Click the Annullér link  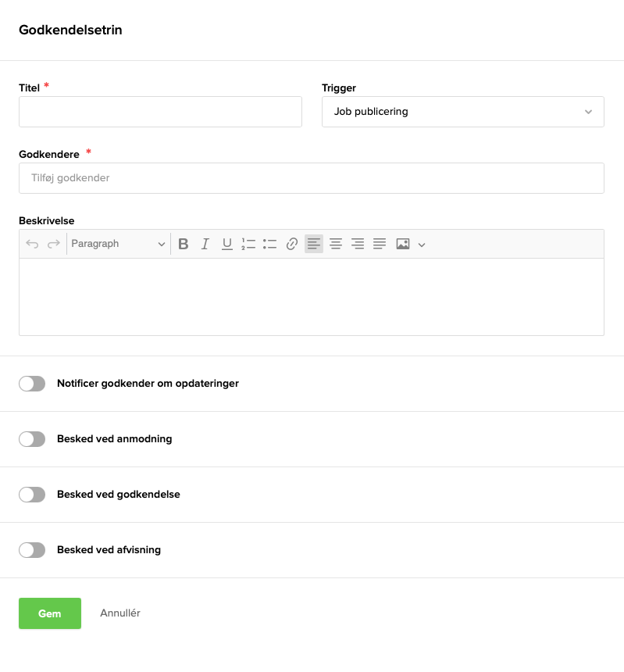(120, 613)
